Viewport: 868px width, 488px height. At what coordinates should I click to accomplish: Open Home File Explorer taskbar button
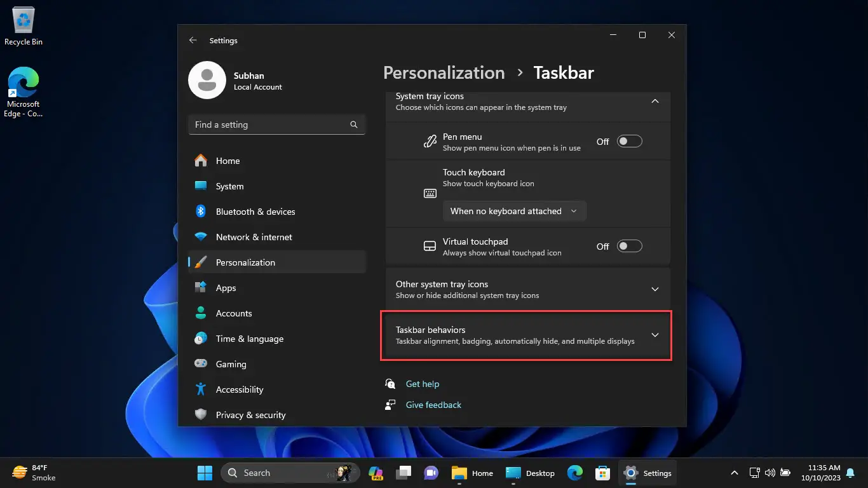tap(473, 473)
